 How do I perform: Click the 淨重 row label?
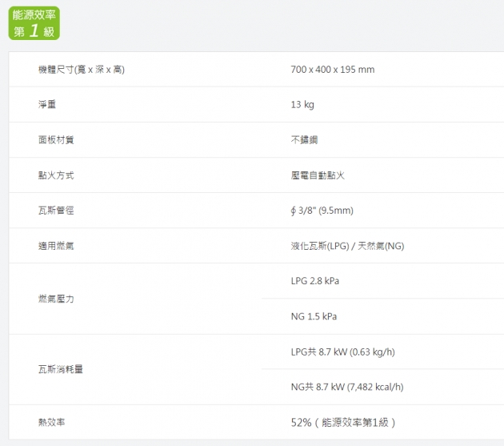point(47,105)
